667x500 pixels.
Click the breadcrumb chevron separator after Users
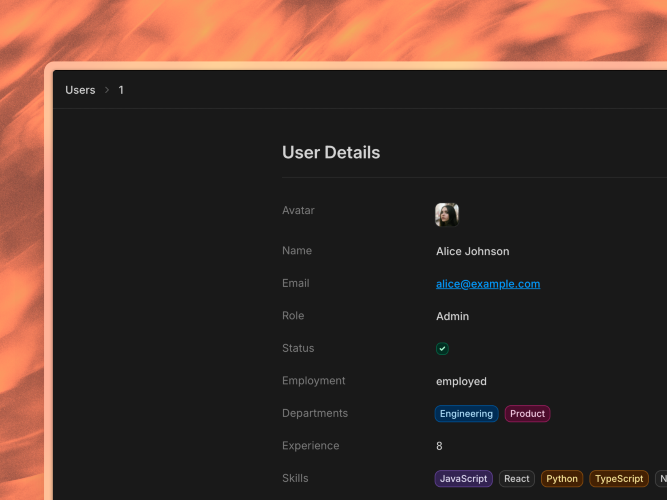tap(107, 90)
